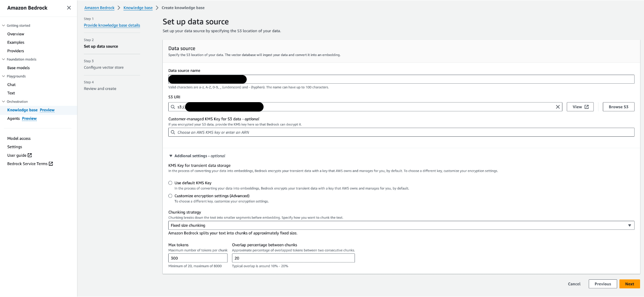
Task: Open Base models in the sidebar
Action: 18,68
